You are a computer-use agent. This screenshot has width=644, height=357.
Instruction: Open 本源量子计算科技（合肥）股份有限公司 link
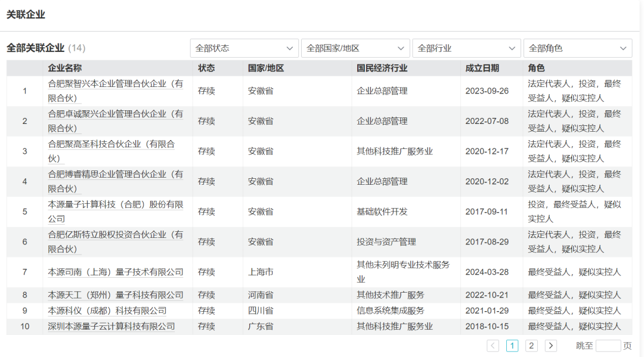(116, 212)
